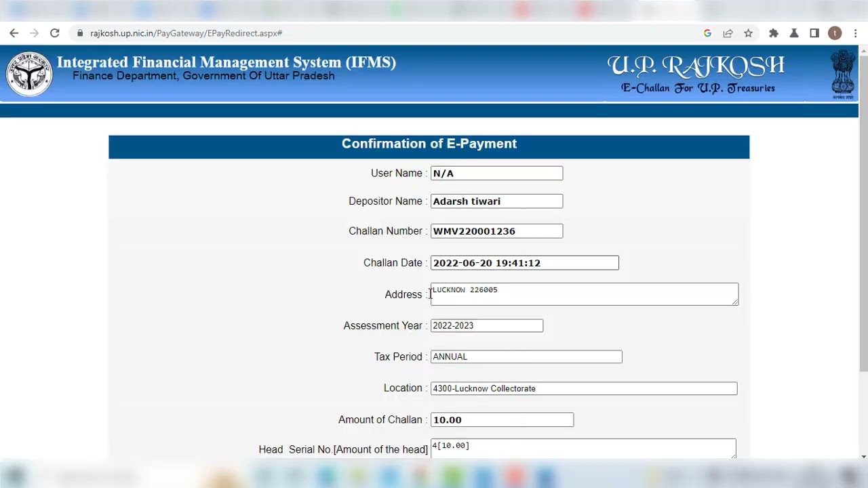
Task: Click the User Name field showing N/A
Action: (496, 174)
